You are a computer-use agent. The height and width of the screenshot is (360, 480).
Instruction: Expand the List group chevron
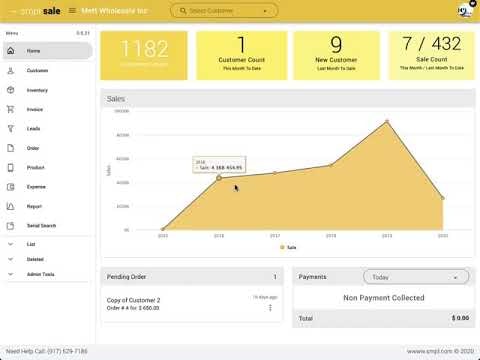(x=11, y=244)
